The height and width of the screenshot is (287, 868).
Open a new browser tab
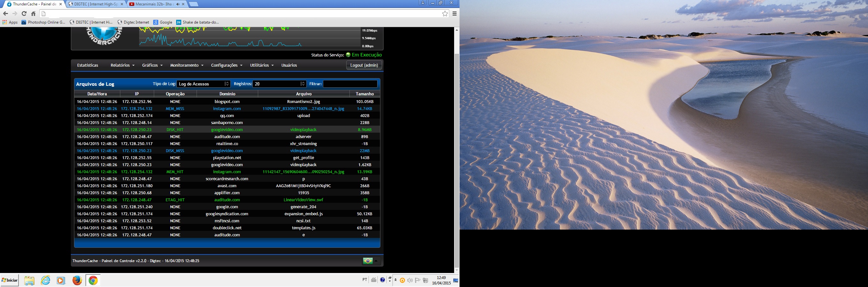[x=193, y=4]
